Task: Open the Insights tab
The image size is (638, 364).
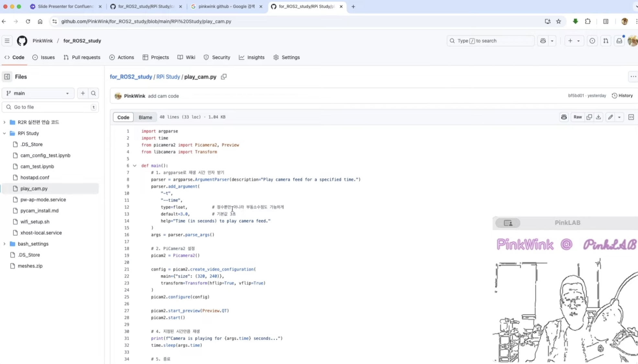Action: tap(252, 57)
